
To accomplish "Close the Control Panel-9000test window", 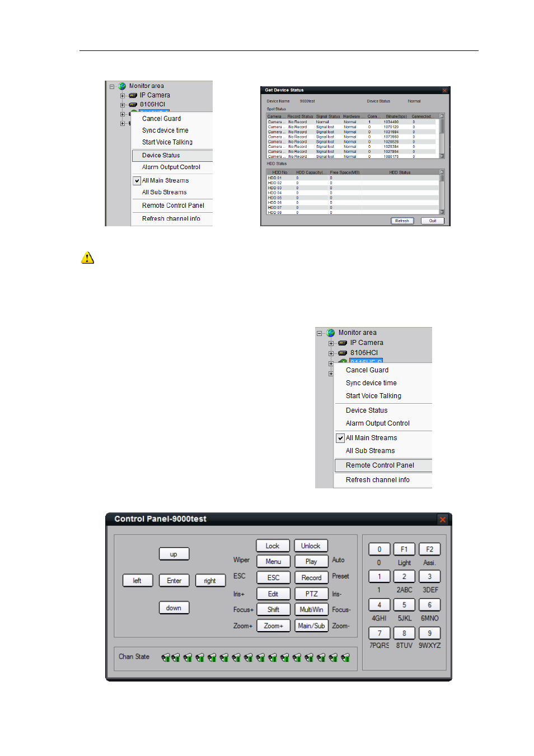I will click(443, 520).
